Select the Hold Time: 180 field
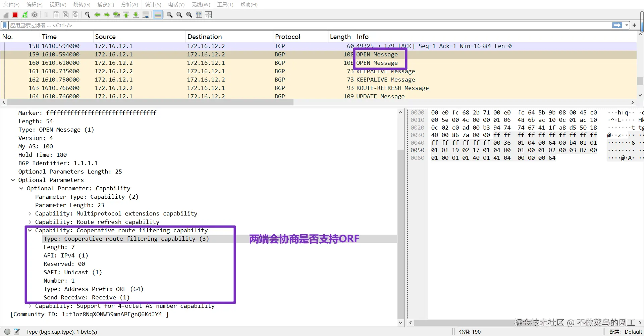 [x=43, y=155]
